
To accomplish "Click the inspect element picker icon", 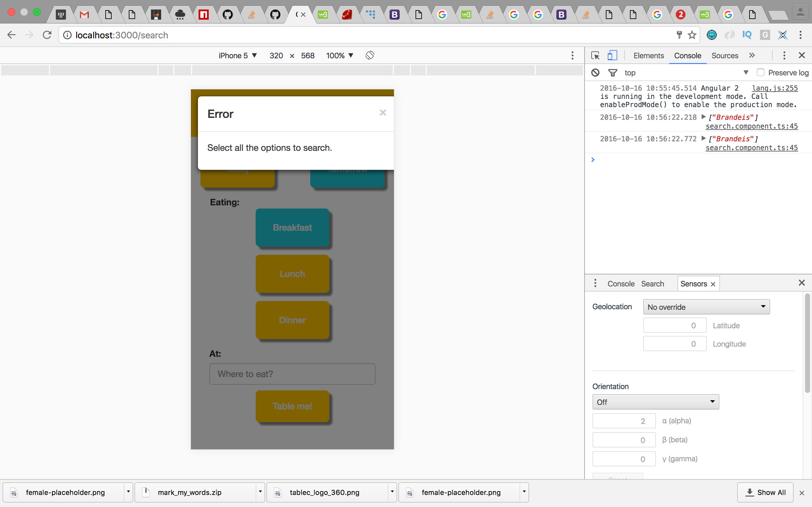I will (x=595, y=55).
